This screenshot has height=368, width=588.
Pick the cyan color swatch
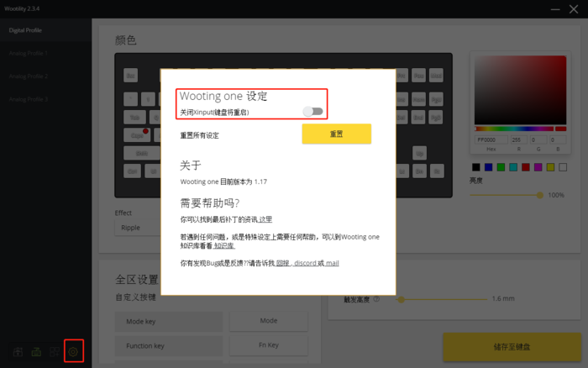[x=513, y=167]
